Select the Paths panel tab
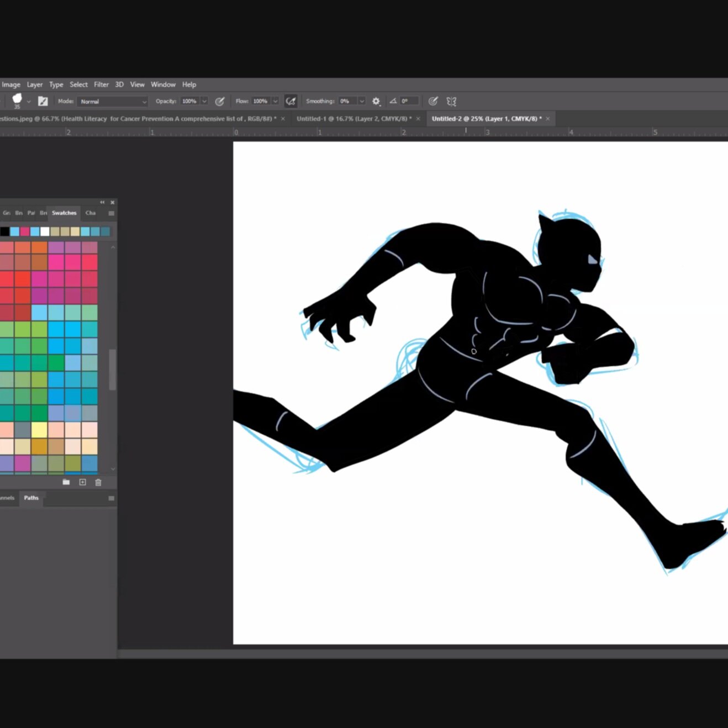The width and height of the screenshot is (728, 728). coord(31,498)
